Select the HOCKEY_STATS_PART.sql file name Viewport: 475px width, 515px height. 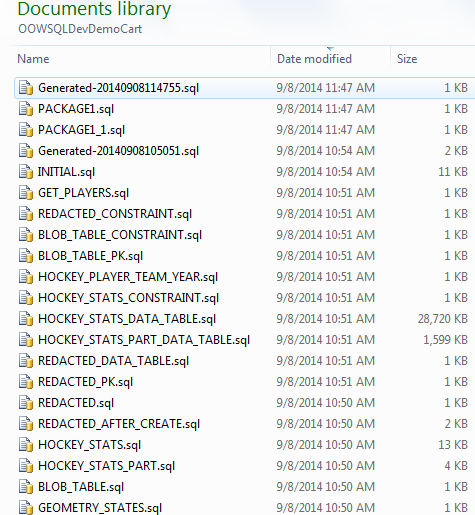[x=107, y=466]
